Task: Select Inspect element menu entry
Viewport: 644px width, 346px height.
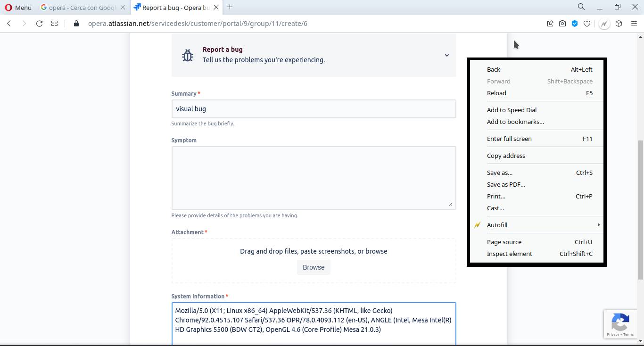Action: pos(537,254)
